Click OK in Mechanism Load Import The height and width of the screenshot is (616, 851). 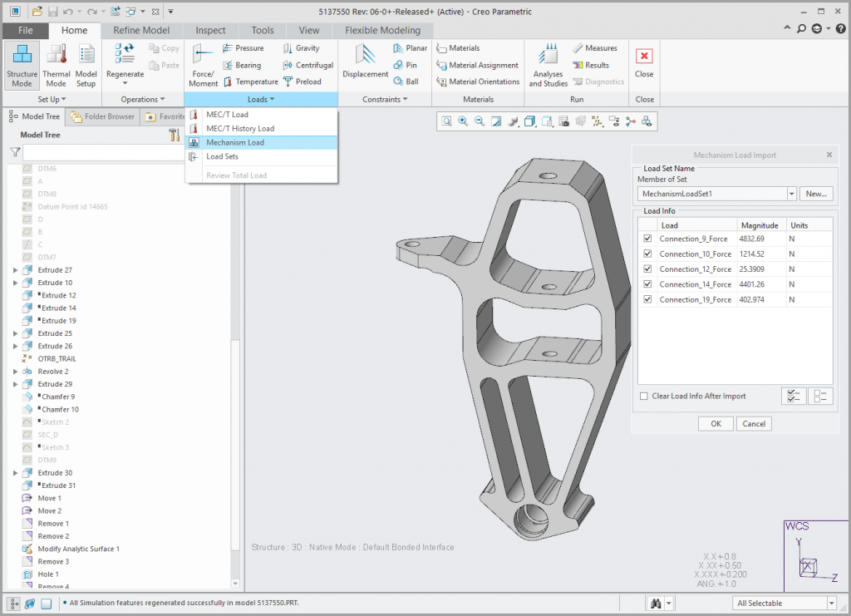[716, 424]
